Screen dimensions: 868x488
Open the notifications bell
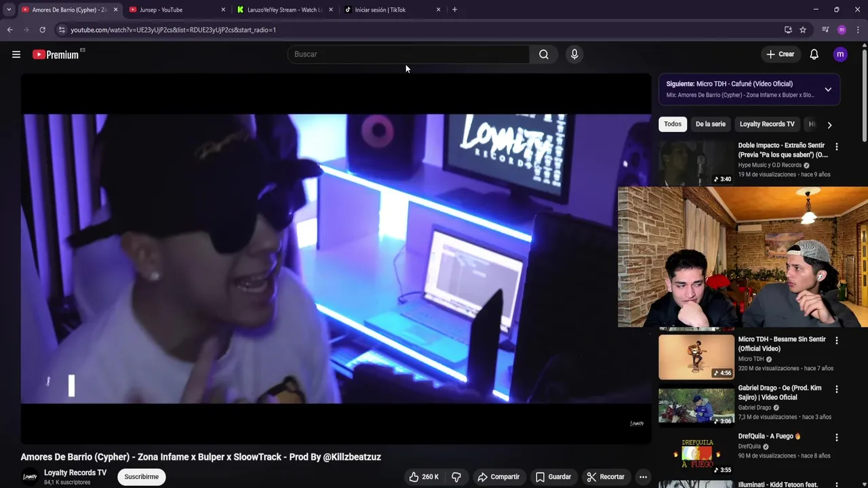coord(814,54)
